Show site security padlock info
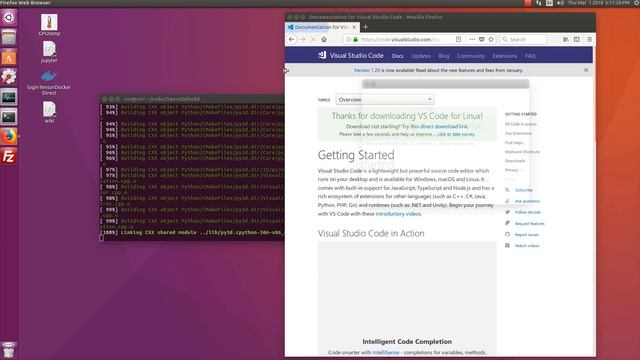Screen dimensions: 640x360 click(x=356, y=39)
